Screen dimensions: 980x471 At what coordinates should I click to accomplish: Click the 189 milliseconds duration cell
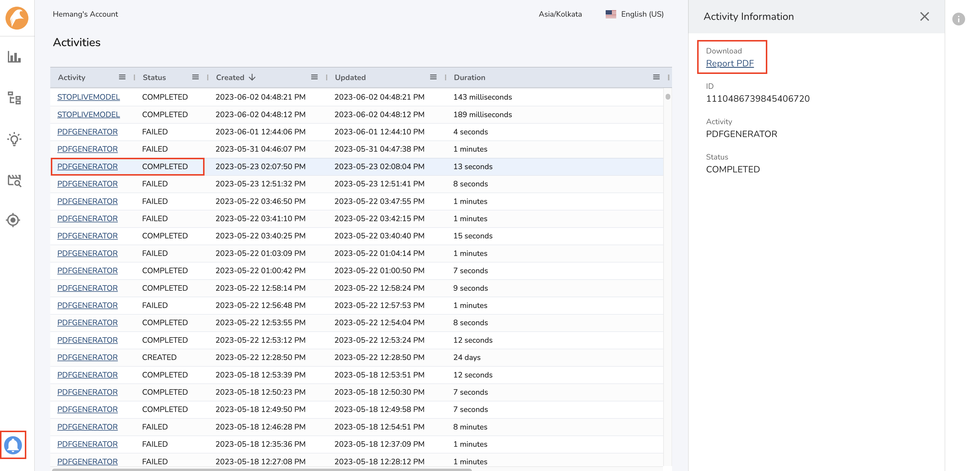coord(482,115)
